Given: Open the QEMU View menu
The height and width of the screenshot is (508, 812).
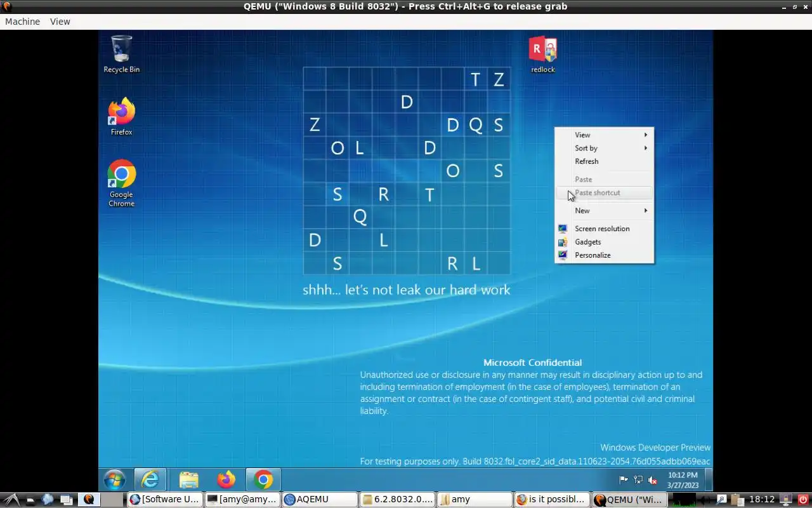Looking at the screenshot, I should 60,22.
